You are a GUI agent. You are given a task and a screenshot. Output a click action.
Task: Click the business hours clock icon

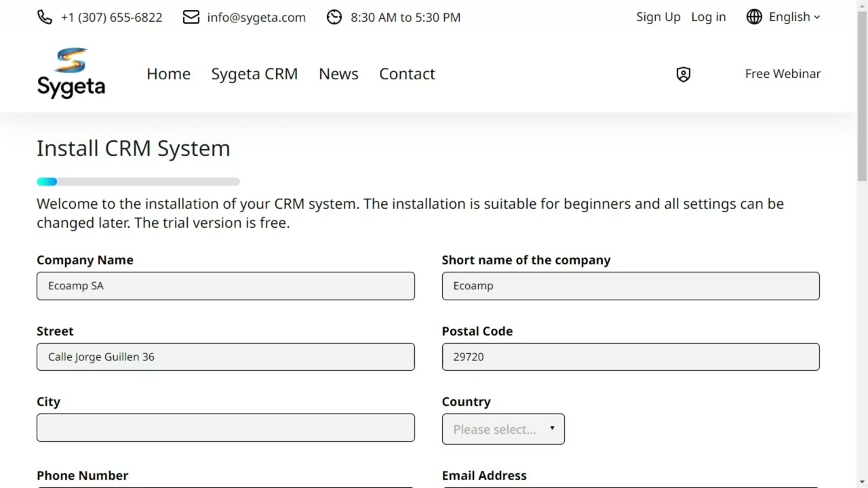coord(334,18)
